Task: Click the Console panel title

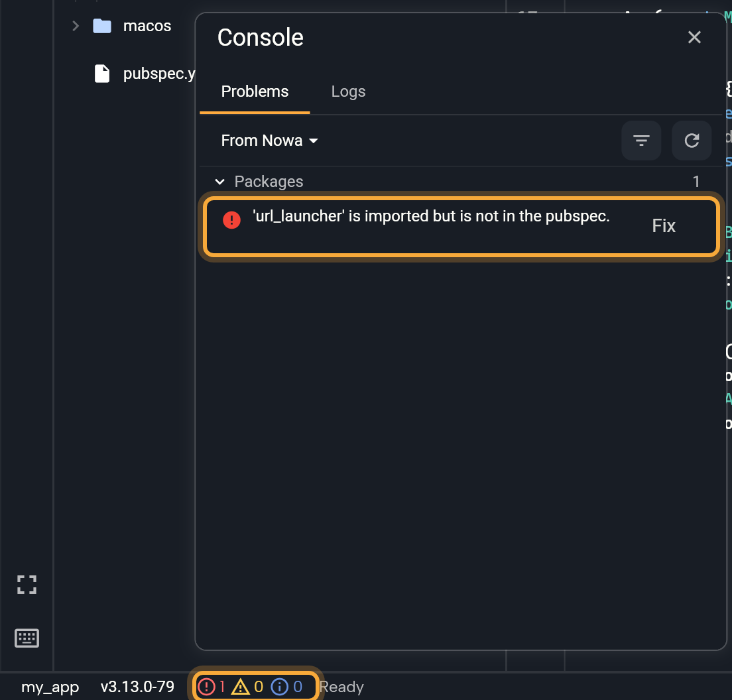Action: 261,37
